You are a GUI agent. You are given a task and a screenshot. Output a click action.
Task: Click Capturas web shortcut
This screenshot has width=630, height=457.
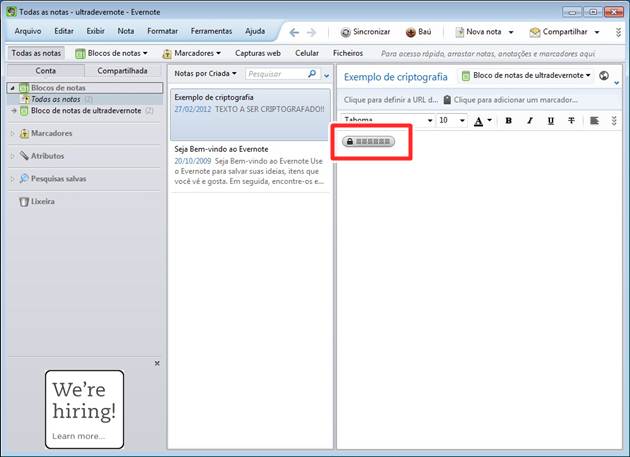(x=258, y=53)
